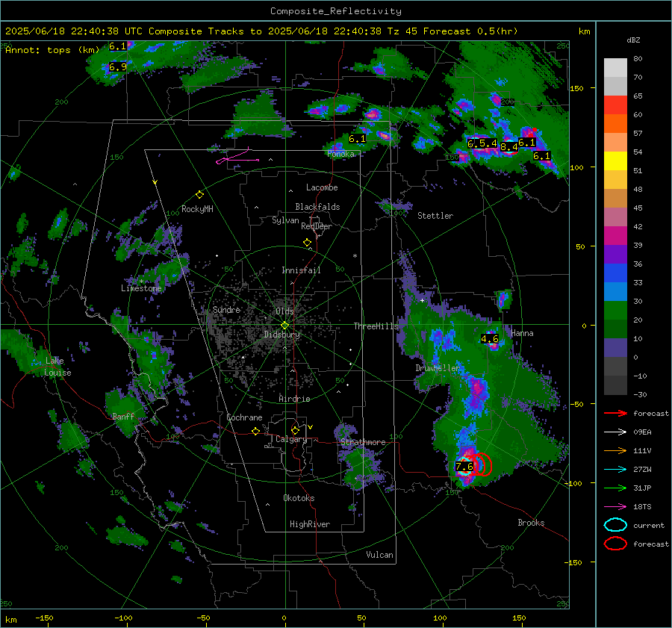Select the white 09EA arrow legend icon
Screen dimensions: 672x628
[x=615, y=432]
